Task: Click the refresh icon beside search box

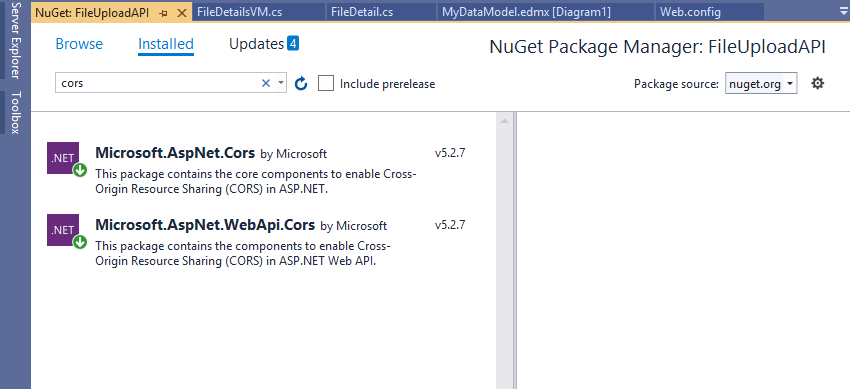Action: pyautogui.click(x=301, y=83)
